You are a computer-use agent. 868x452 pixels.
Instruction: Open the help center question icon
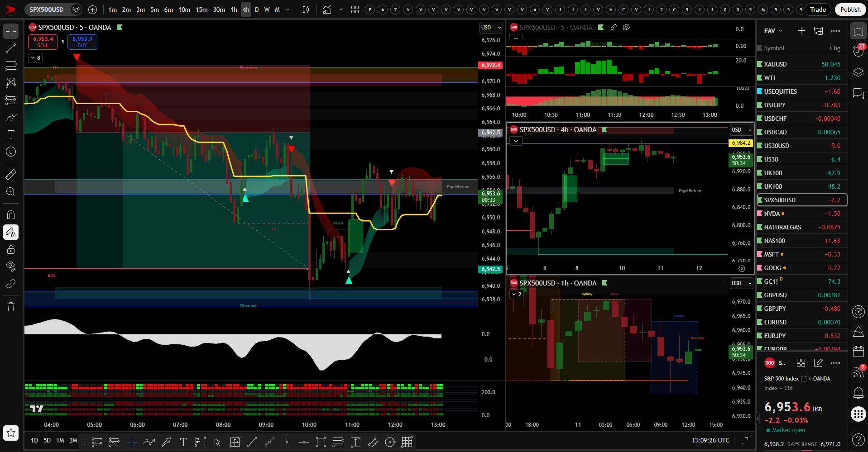(858, 439)
